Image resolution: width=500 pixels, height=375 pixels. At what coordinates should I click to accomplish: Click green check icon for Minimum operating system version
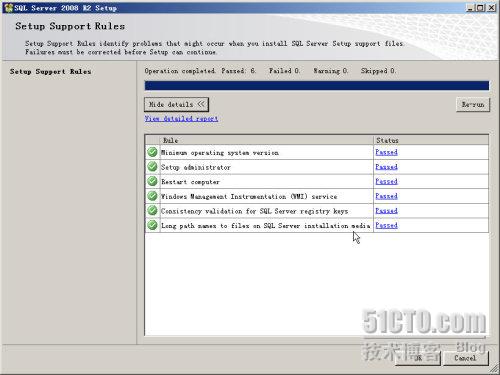point(152,152)
